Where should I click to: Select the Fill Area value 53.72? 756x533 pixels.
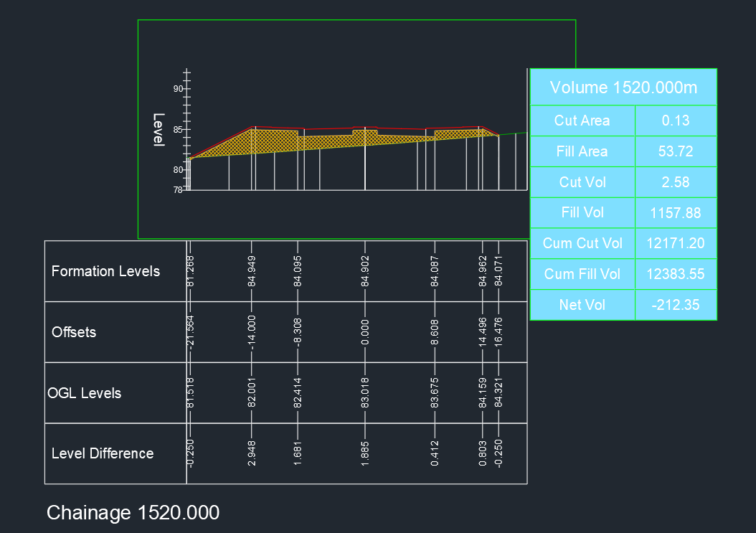pos(676,151)
